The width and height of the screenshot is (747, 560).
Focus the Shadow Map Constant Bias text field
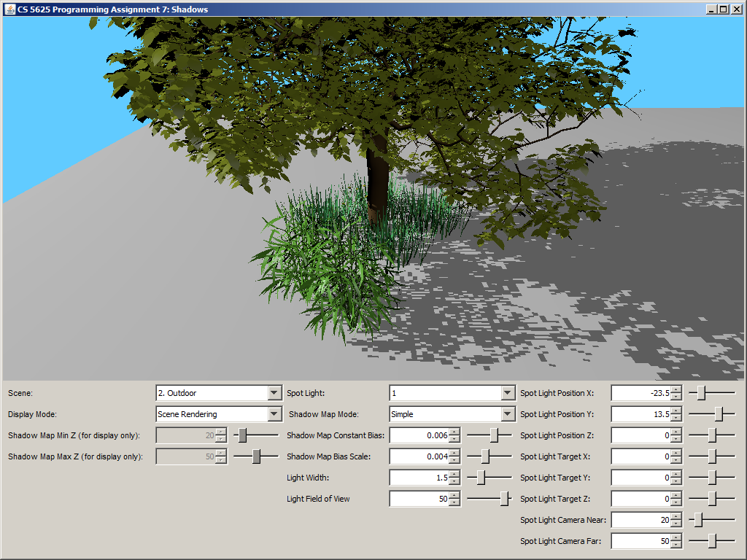[x=419, y=435]
